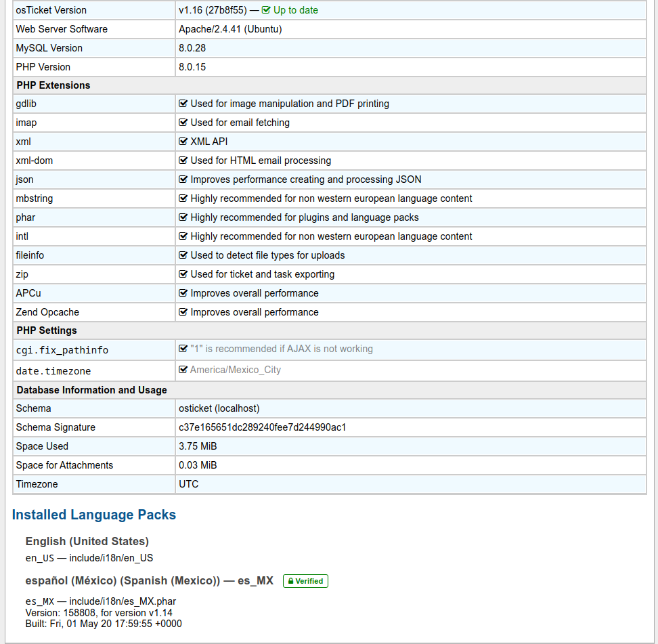The image size is (658, 644).
Task: Click the English (United States) language pack
Action: (x=87, y=541)
